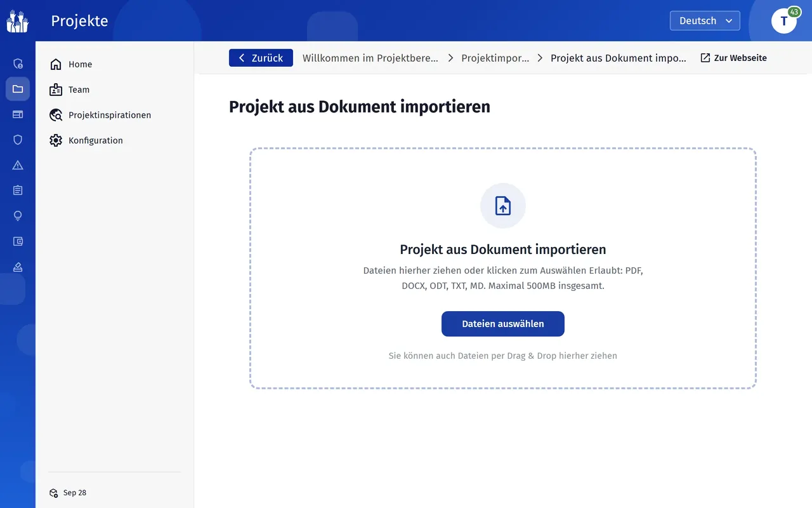Click the package icon next to Sep 28
Image resolution: width=812 pixels, height=508 pixels.
54,493
